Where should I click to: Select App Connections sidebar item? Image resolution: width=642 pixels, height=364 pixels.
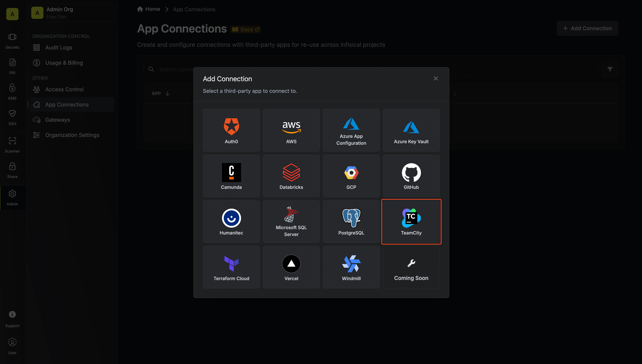click(x=72, y=104)
